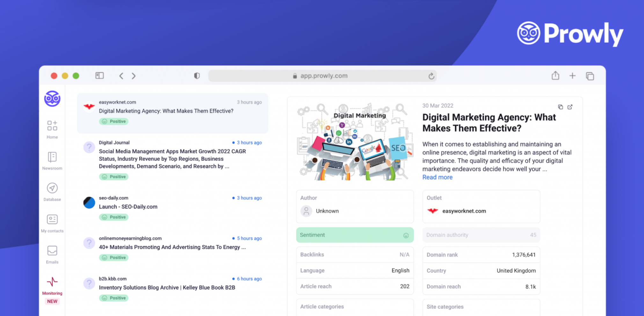Click the easyworknet.com outlet link
Screen dimensions: 644x316
tap(464, 211)
